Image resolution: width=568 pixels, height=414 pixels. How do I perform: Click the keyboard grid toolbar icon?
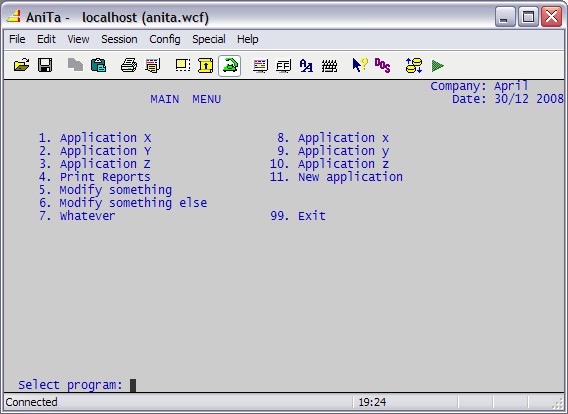tap(329, 66)
